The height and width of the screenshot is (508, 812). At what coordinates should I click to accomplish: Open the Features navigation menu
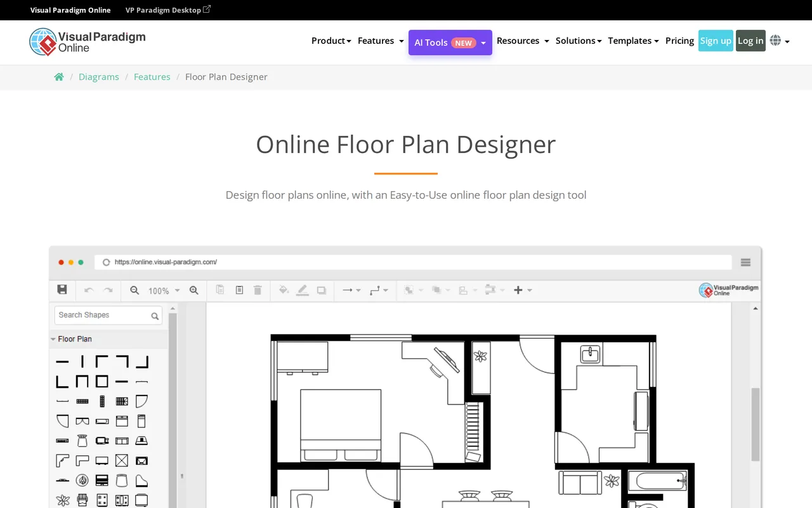point(381,41)
